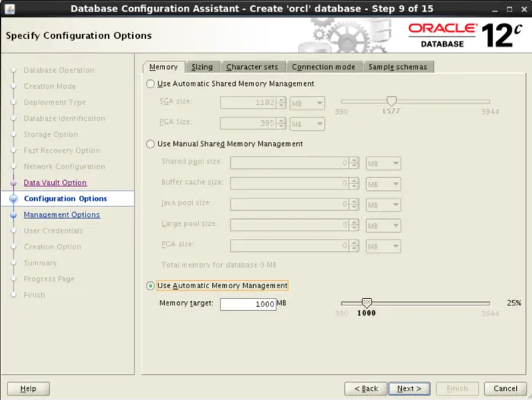
Task: Click Storage Option step label
Action: point(51,135)
